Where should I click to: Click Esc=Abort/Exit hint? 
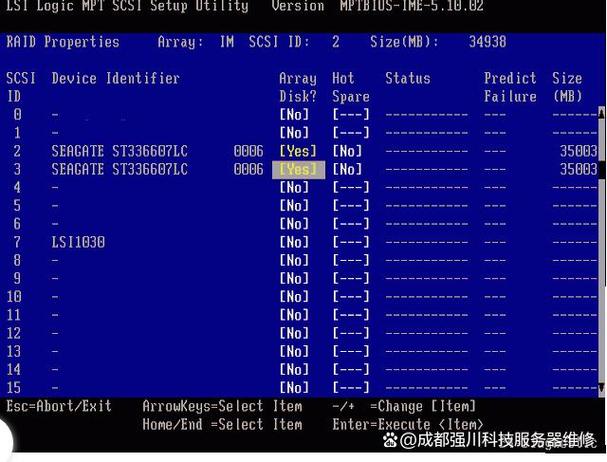coord(59,406)
